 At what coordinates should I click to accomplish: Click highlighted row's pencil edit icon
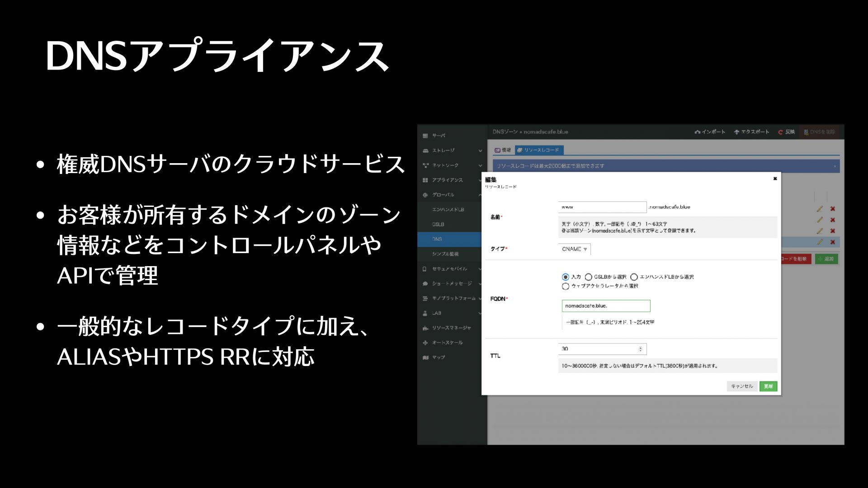point(820,242)
